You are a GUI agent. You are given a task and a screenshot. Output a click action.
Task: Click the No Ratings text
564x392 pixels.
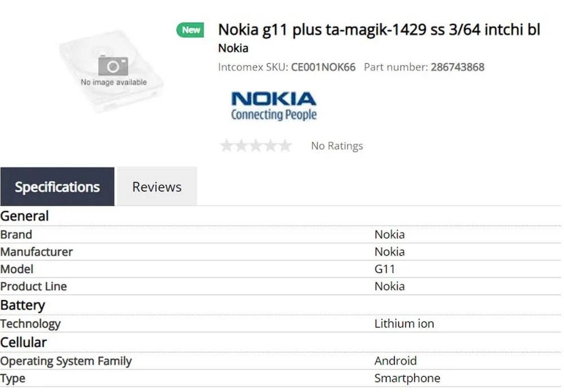point(337,146)
